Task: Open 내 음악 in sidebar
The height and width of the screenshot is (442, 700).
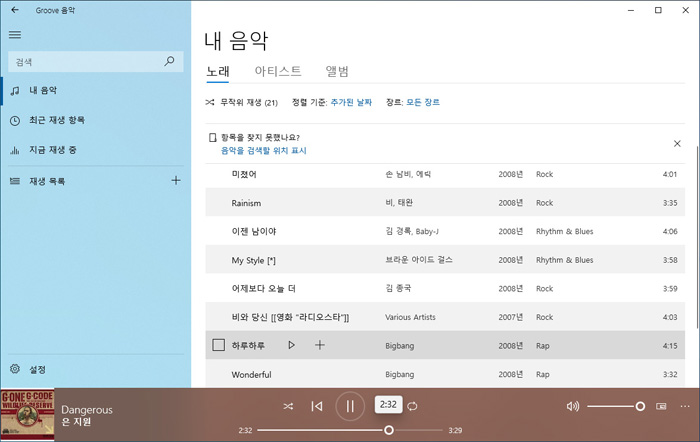Action: 96,91
